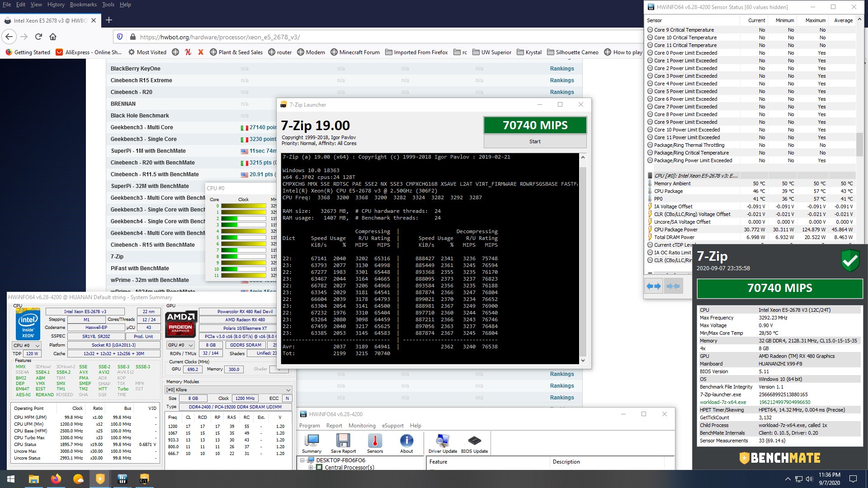
Task: Select the Intel Xeon E5 2678 v3 tab
Action: point(50,20)
